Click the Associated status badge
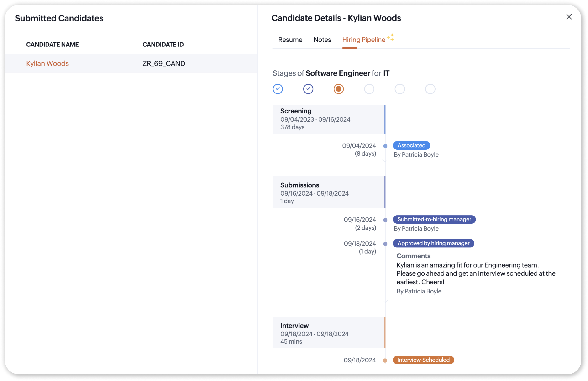Viewport: 588px width, 381px height. [x=411, y=145]
